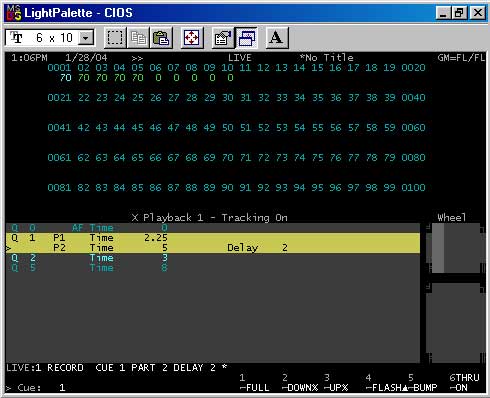This screenshot has width=490, height=398.
Task: Click channel number 0060
Action: 413,128
